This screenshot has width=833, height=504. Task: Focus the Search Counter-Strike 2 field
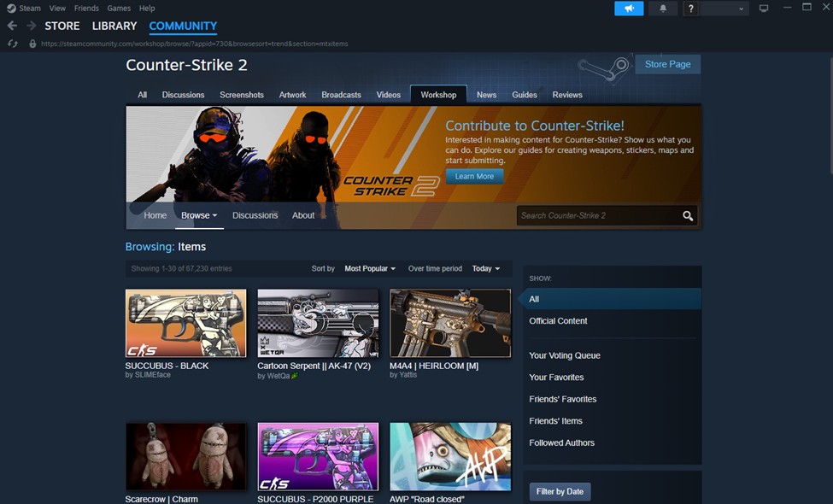point(599,215)
